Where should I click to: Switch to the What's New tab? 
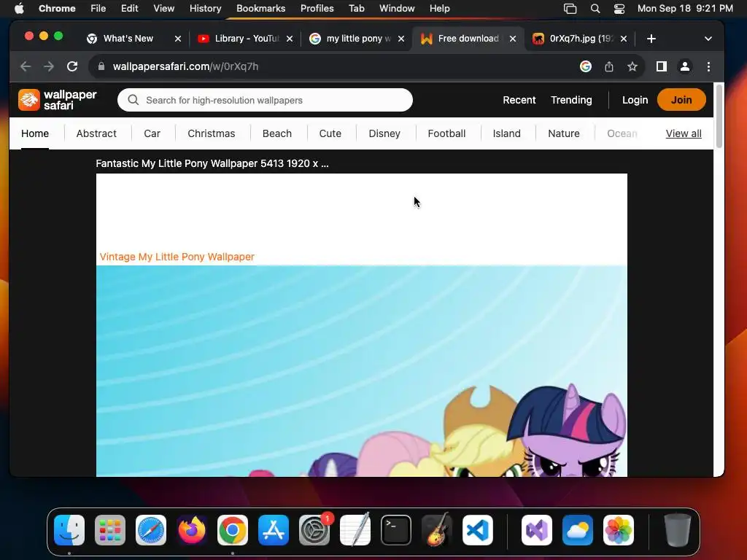click(128, 39)
